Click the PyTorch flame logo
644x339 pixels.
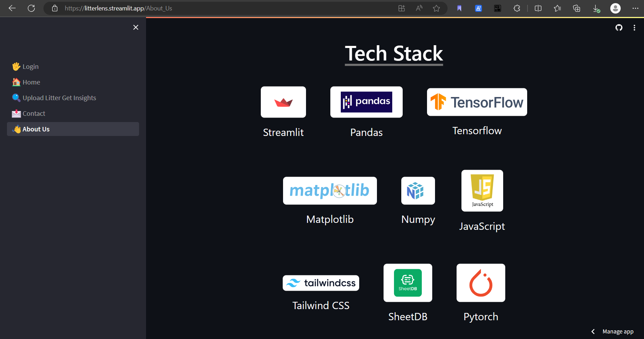pyautogui.click(x=481, y=283)
